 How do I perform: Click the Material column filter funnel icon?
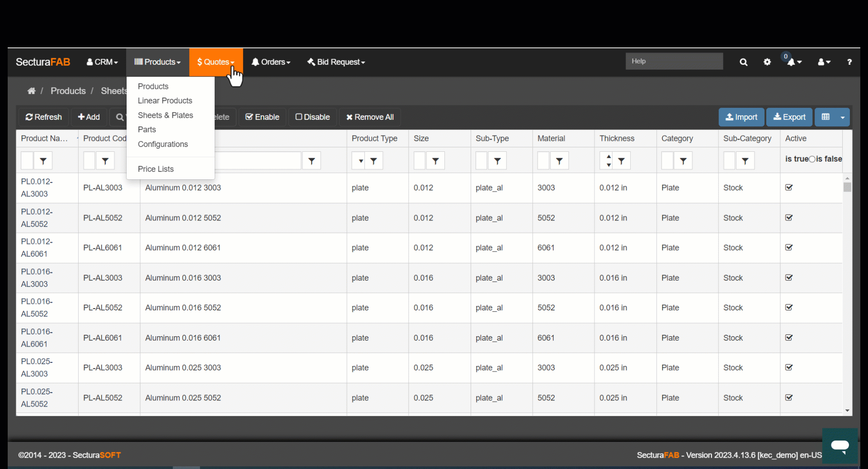coord(559,161)
